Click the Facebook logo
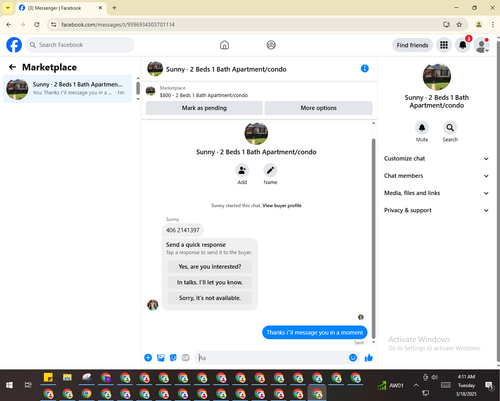The image size is (500, 401). point(14,45)
